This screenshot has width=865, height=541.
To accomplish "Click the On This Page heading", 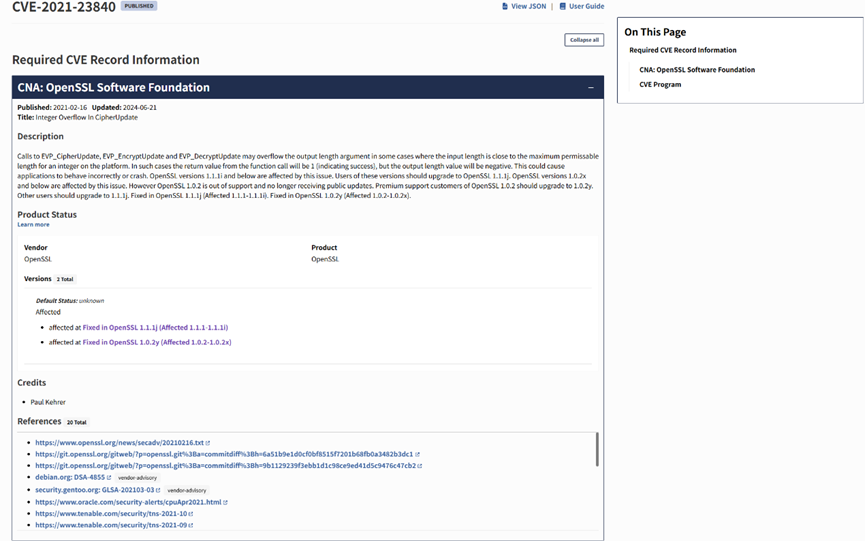I will (x=655, y=32).
